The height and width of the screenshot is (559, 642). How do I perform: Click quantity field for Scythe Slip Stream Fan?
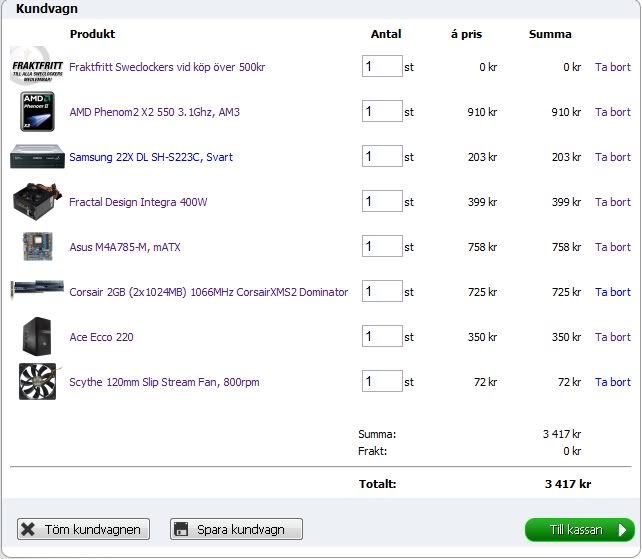click(381, 381)
